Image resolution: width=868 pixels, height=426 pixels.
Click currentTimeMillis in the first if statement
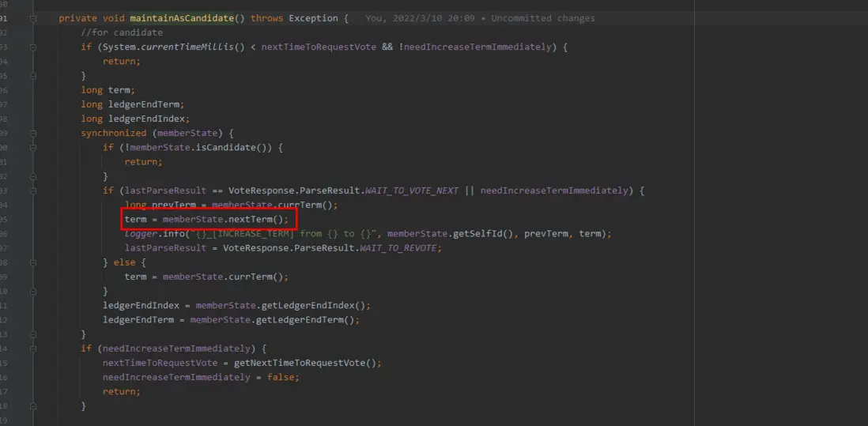pyautogui.click(x=187, y=47)
